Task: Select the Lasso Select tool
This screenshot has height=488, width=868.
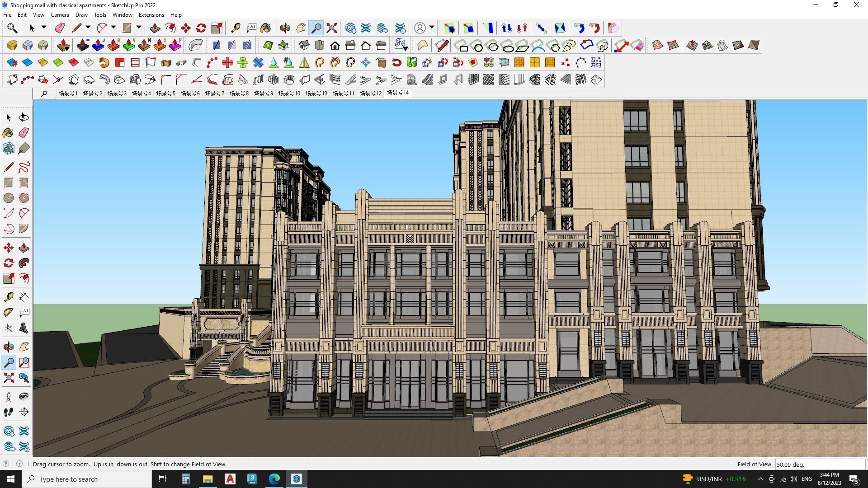Action: pos(24,117)
